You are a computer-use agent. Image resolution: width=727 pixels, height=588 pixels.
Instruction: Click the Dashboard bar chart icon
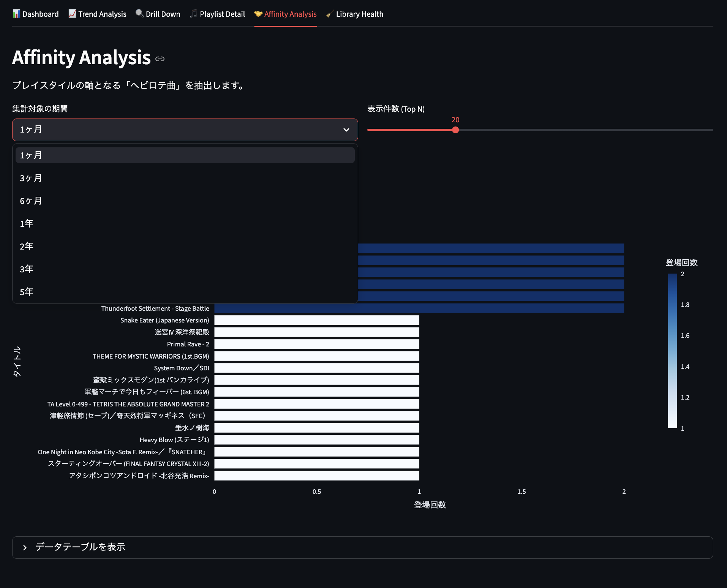pos(16,14)
